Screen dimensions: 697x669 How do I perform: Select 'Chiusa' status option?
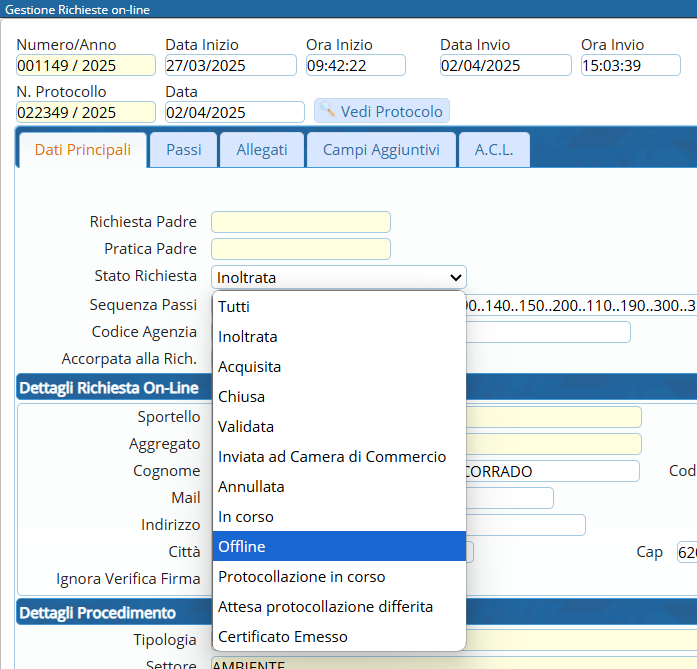click(x=339, y=397)
